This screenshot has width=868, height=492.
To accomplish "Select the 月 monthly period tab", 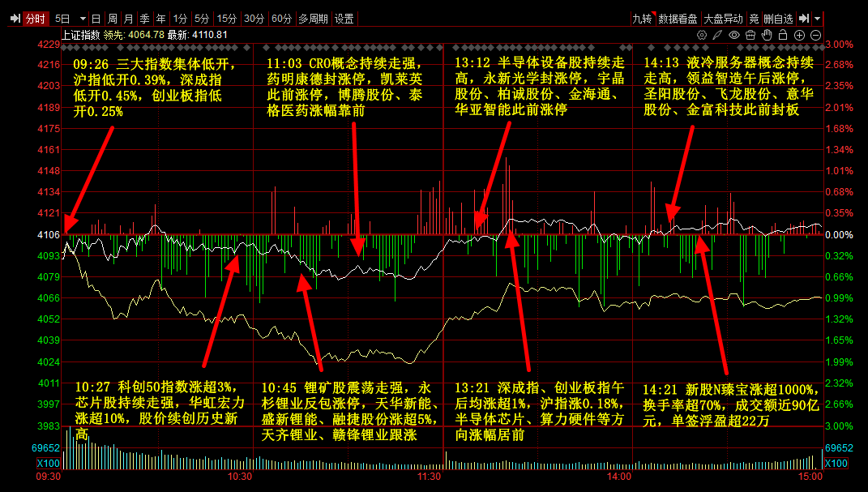I will pos(128,19).
